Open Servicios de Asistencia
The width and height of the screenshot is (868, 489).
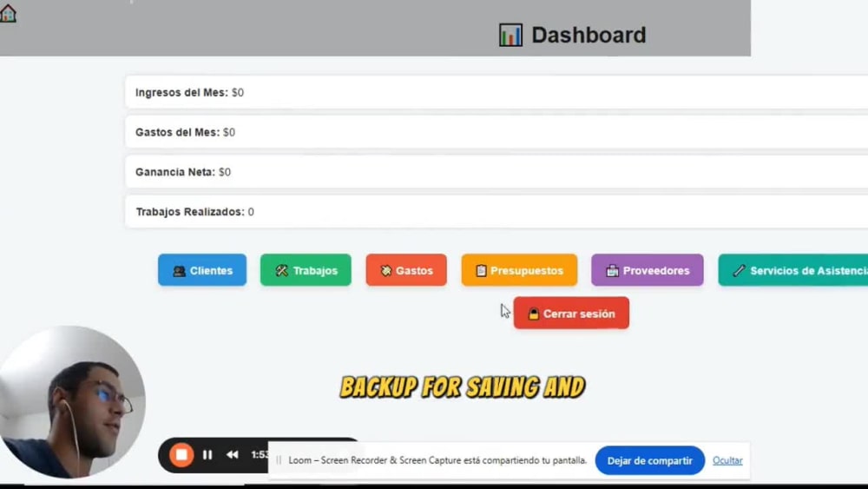[x=793, y=270]
